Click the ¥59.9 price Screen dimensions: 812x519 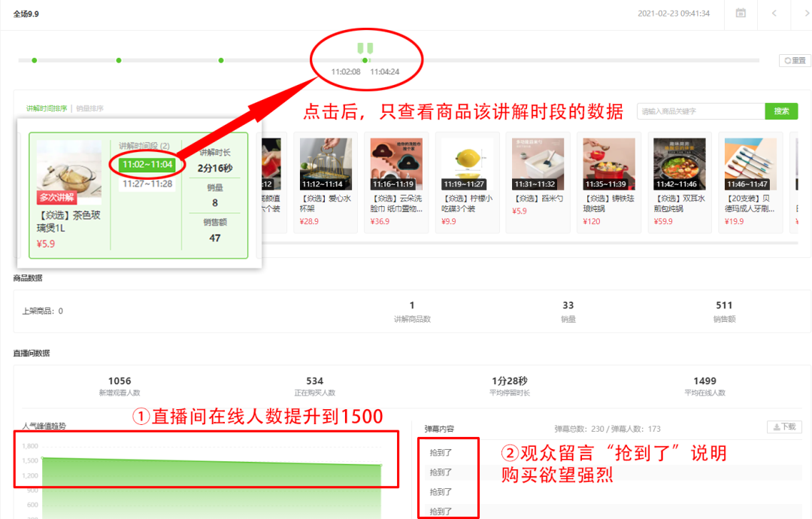(663, 221)
